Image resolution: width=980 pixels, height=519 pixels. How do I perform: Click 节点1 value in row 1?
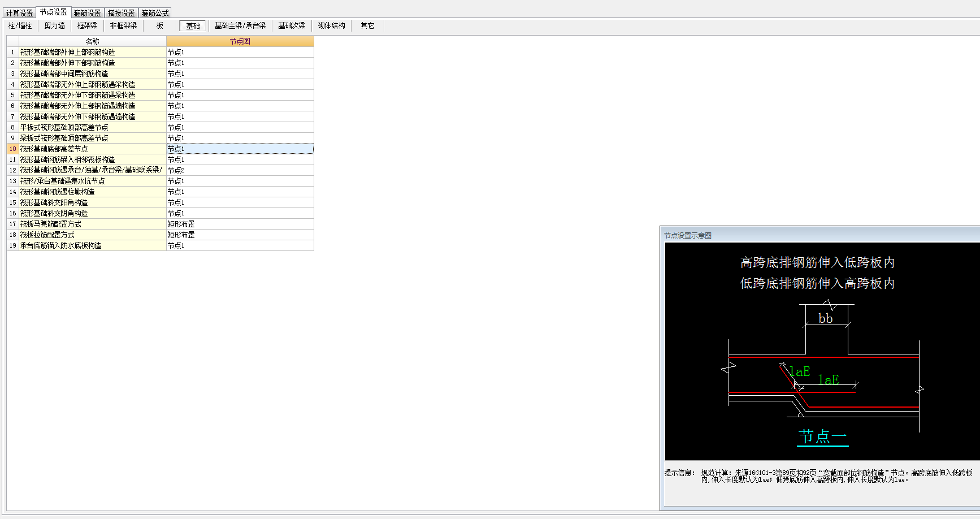240,52
